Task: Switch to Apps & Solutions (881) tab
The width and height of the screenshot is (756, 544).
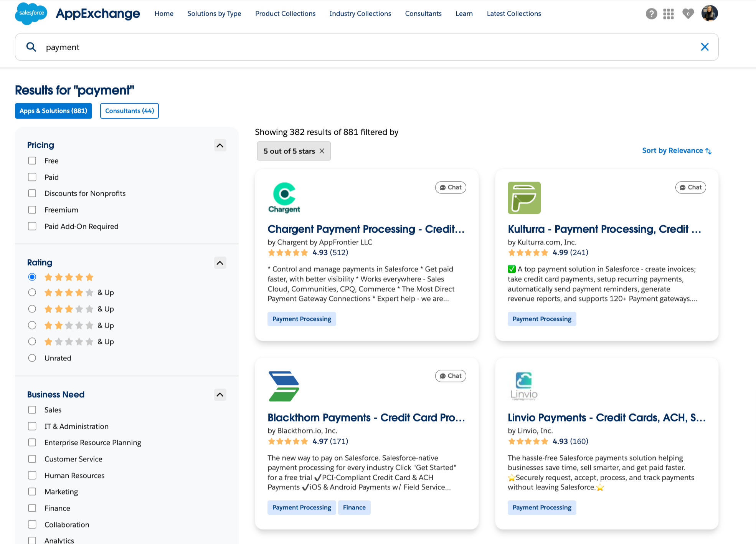Action: click(x=53, y=111)
